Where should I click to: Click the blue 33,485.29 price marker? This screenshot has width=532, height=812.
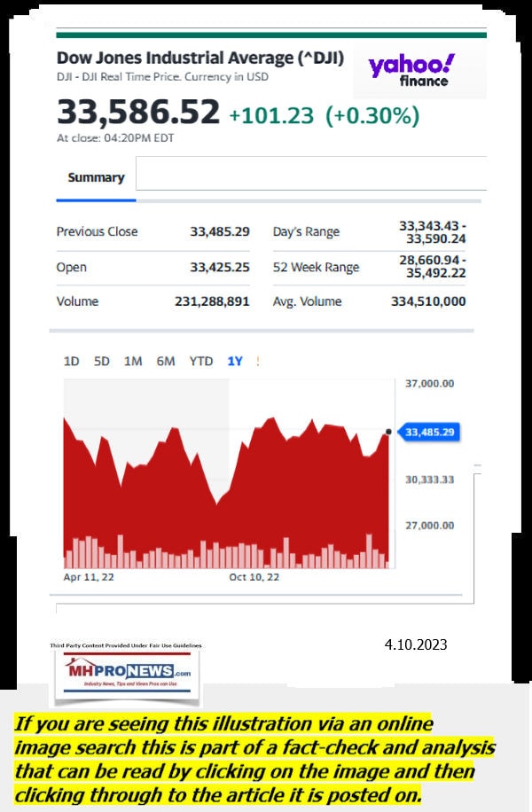tap(429, 432)
